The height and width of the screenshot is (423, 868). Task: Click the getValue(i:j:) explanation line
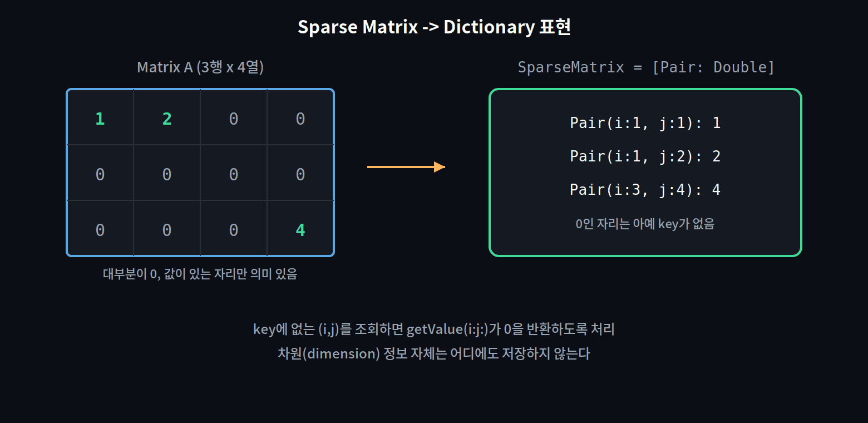434,329
